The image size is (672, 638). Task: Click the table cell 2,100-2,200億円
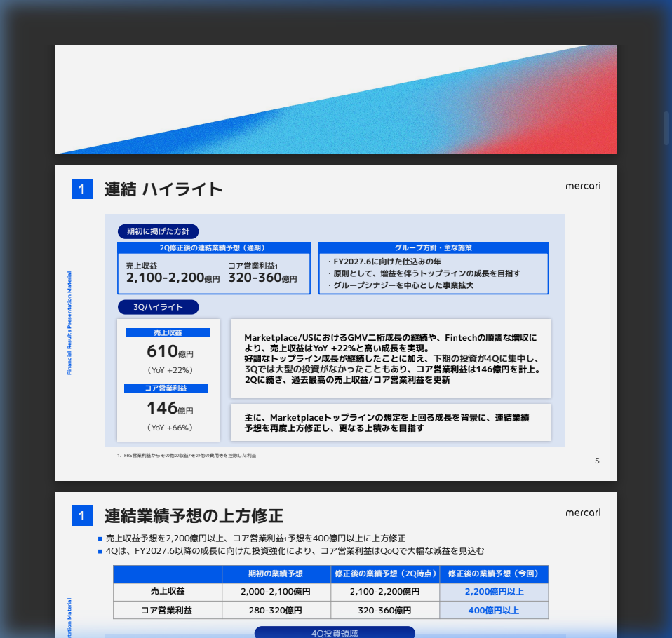coord(385,592)
